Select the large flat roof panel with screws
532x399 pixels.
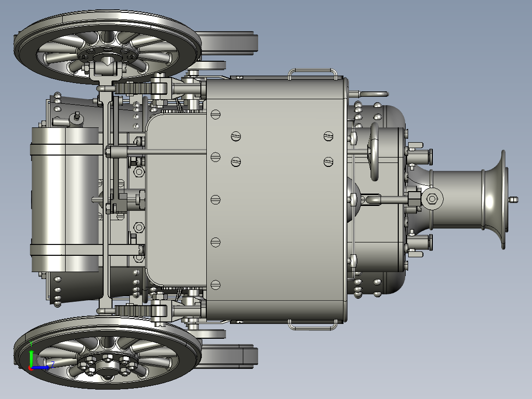tap(276, 199)
